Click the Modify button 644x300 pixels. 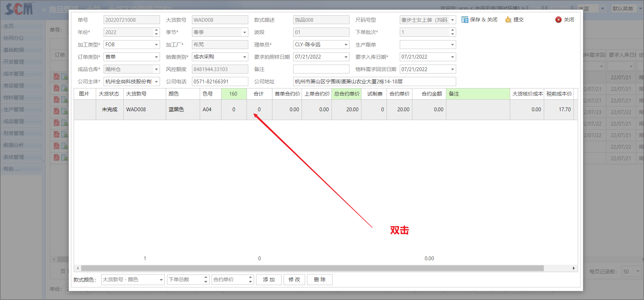pyautogui.click(x=294, y=280)
